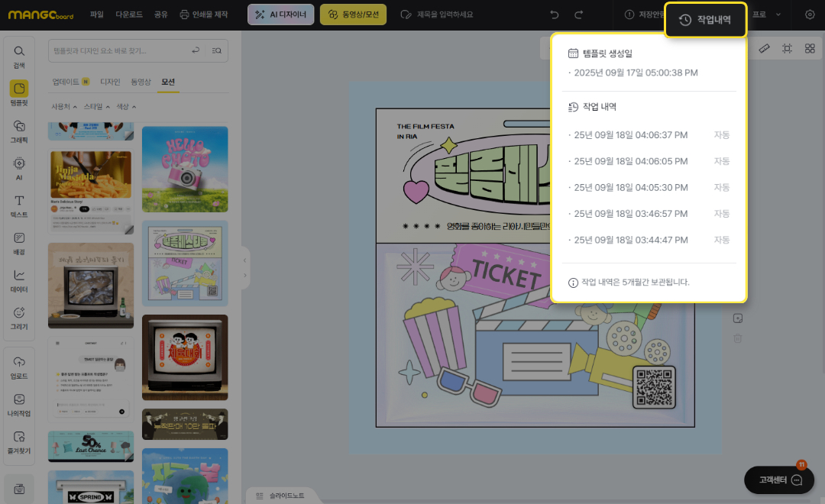This screenshot has width=825, height=504.
Task: Open the 배경 background panel
Action: [19, 242]
